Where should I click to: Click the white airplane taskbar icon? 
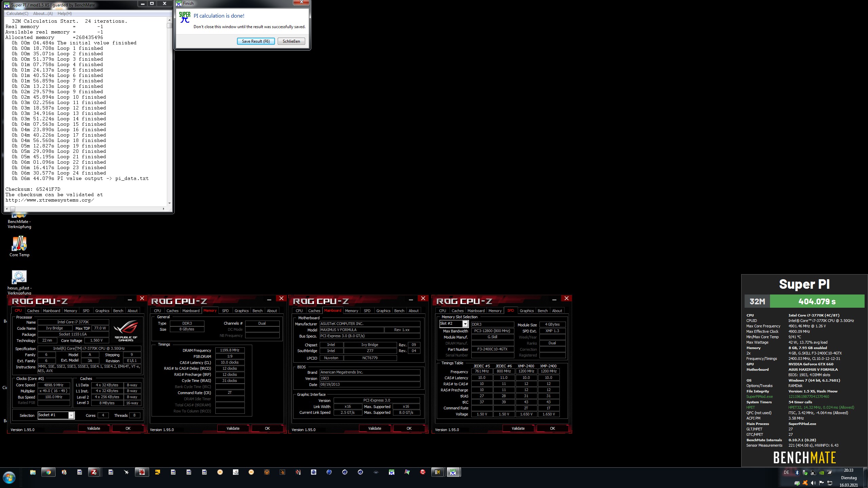[126, 472]
